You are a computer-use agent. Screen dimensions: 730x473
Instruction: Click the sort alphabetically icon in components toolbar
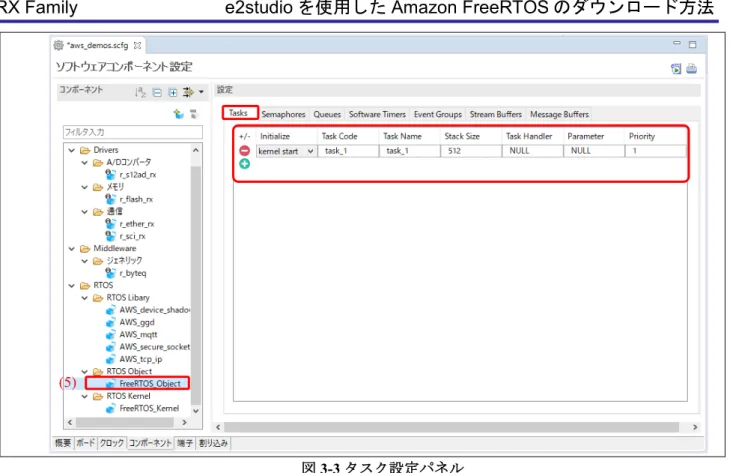coord(140,92)
